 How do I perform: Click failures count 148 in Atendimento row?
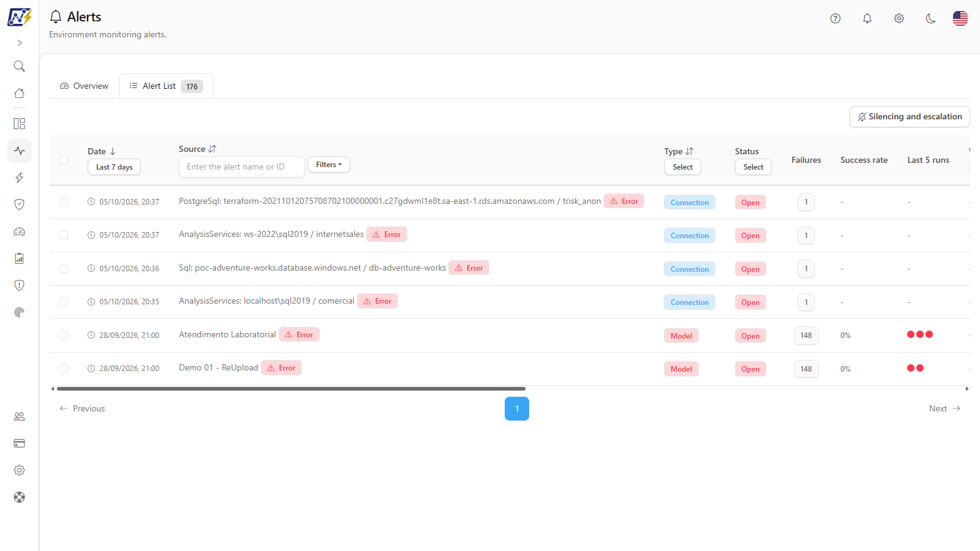click(806, 335)
